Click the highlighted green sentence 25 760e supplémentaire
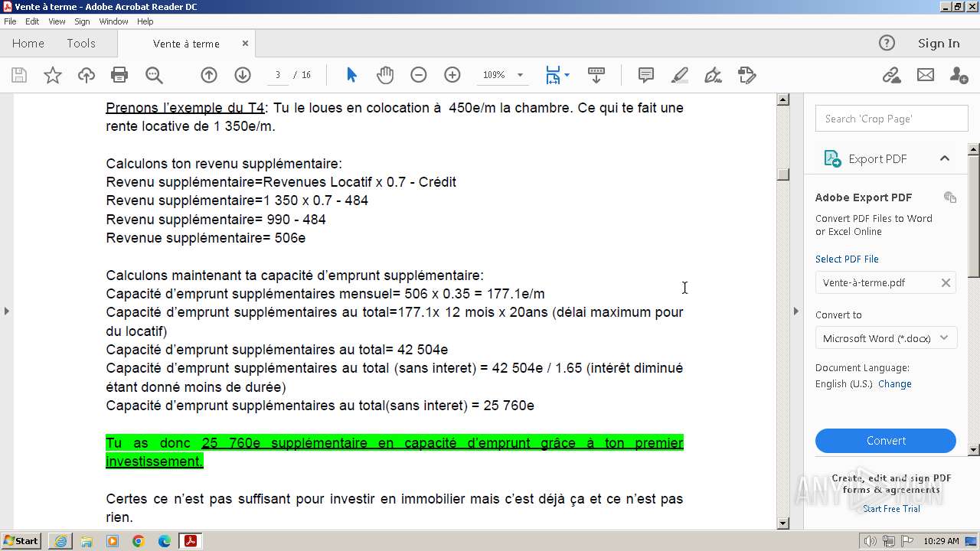The height and width of the screenshot is (551, 980). [x=394, y=452]
